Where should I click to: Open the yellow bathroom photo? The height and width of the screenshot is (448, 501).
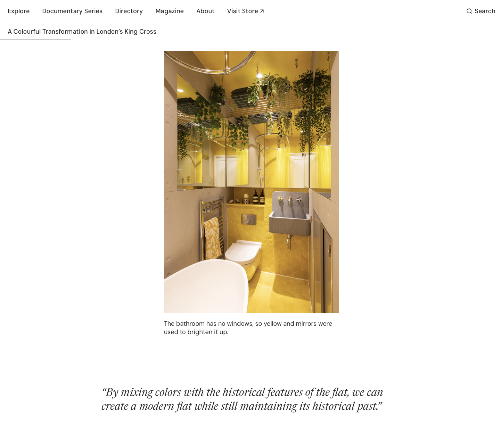point(252,182)
